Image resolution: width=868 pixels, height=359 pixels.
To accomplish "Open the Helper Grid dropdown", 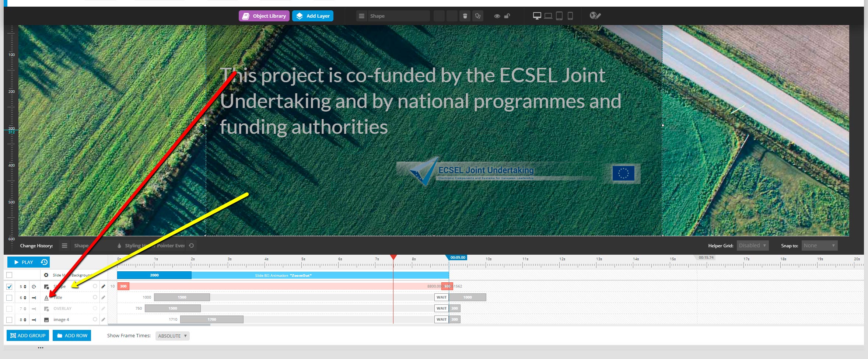I will 752,245.
